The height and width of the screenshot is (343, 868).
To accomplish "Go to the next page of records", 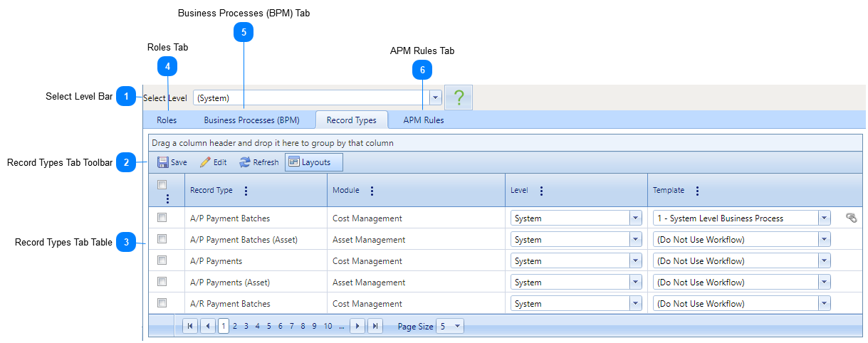I will tap(358, 326).
